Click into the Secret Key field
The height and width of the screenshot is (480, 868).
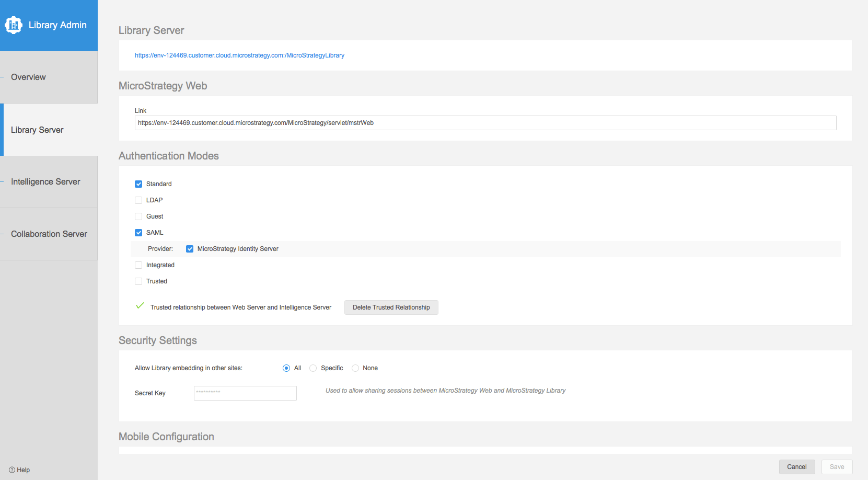click(x=245, y=393)
